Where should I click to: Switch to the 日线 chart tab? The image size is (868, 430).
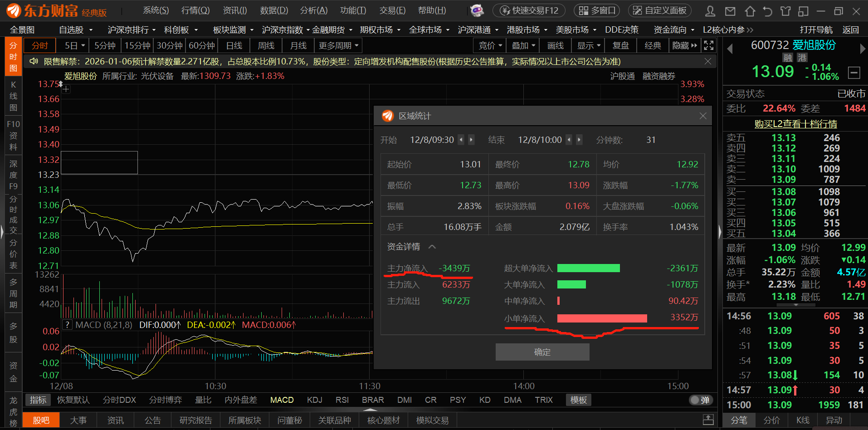[234, 46]
